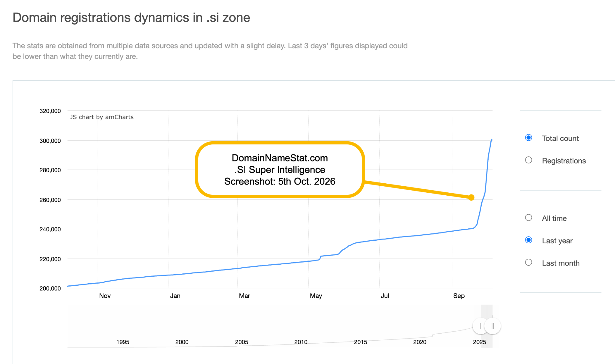Switch range to Last month
This screenshot has height=364, width=615.
pos(529,263)
